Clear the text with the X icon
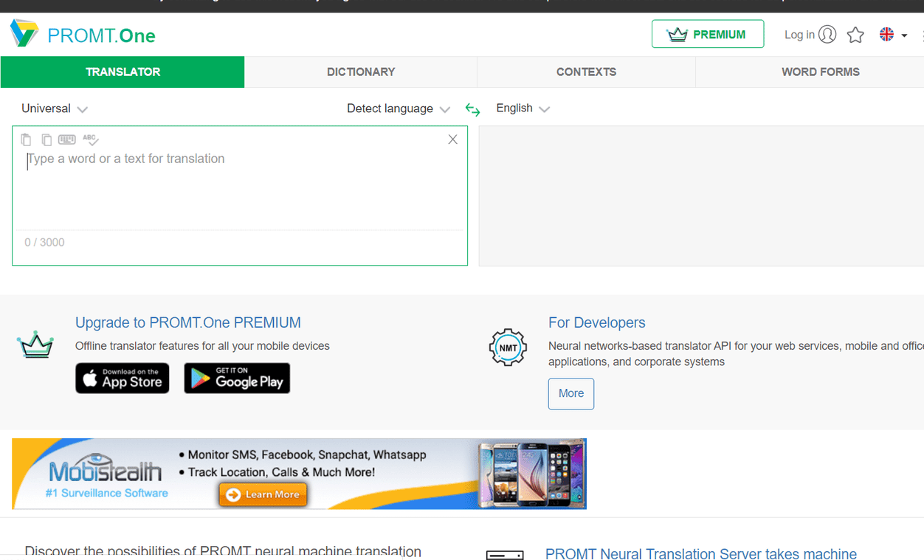 click(x=453, y=139)
